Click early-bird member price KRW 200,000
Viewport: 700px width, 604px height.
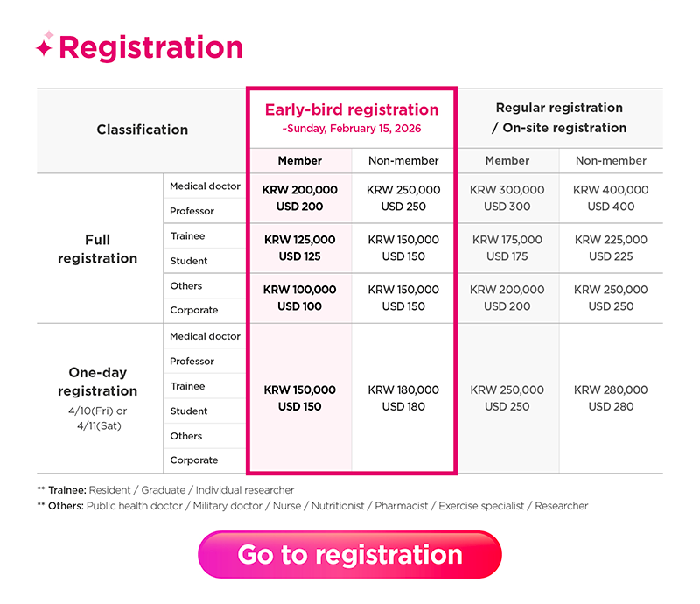[x=300, y=190]
